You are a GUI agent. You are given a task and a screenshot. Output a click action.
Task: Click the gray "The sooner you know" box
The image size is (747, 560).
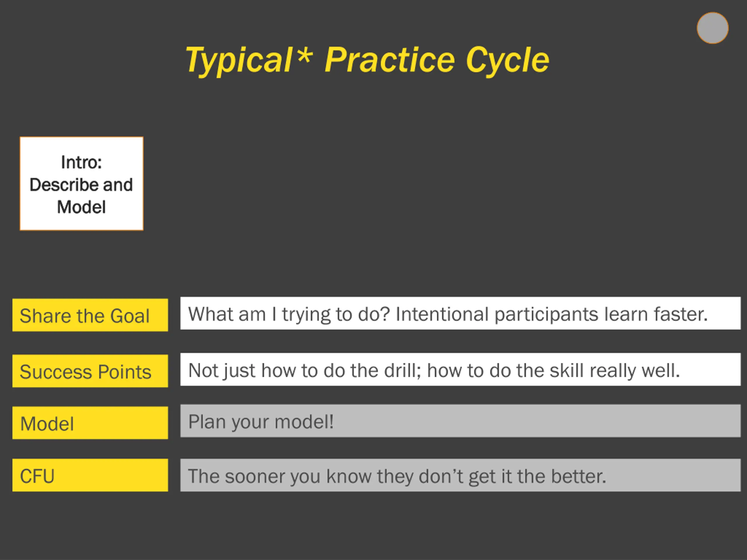tap(461, 475)
